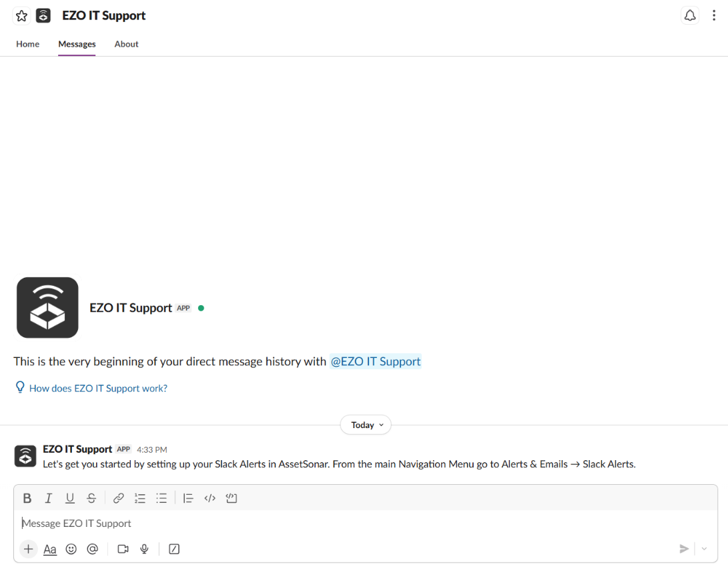Open the About tab
Image resolution: width=728 pixels, height=573 pixels.
pos(126,44)
